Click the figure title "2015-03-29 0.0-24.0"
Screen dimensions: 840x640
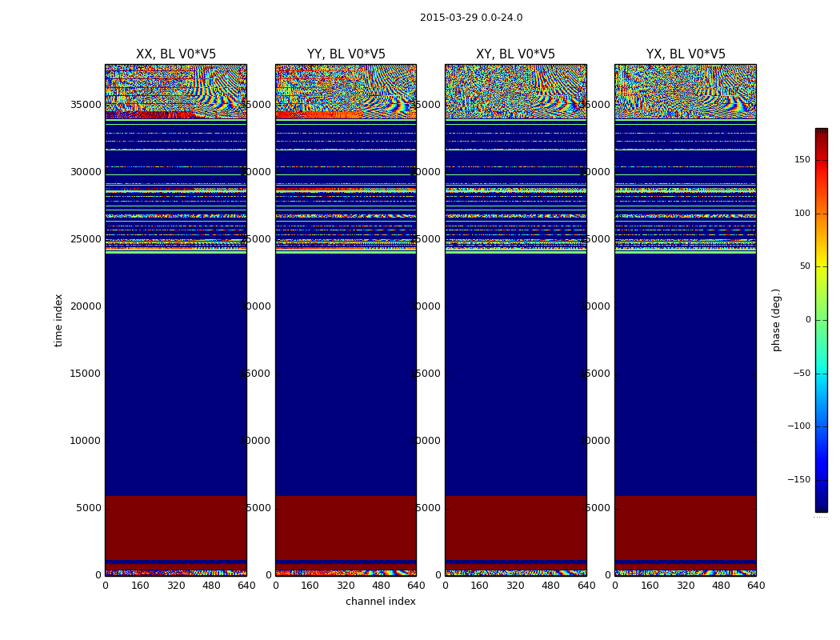coord(470,18)
